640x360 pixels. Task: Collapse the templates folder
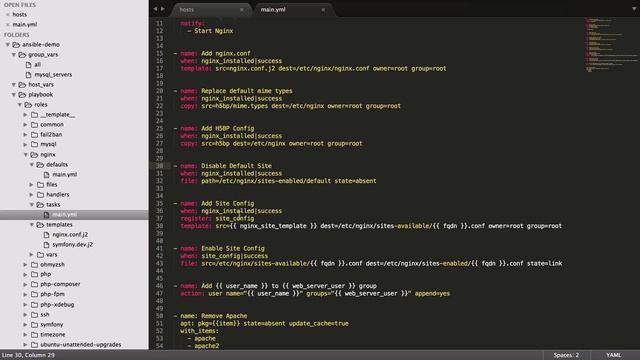(x=32, y=224)
